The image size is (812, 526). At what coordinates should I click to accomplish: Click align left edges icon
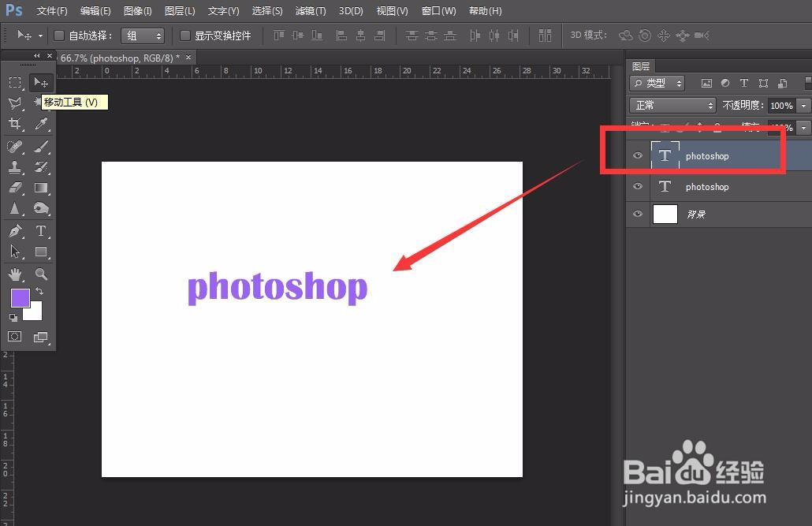pos(341,35)
